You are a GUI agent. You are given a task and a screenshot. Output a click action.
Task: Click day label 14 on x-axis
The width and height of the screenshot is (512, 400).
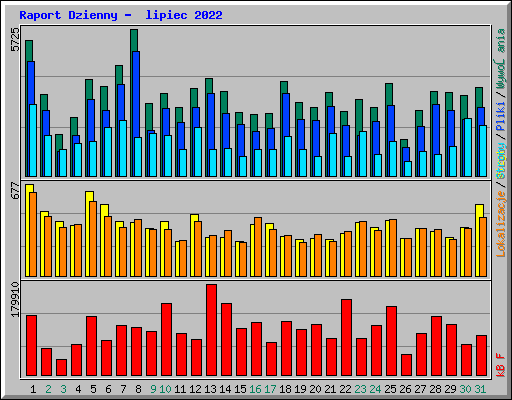225,389
